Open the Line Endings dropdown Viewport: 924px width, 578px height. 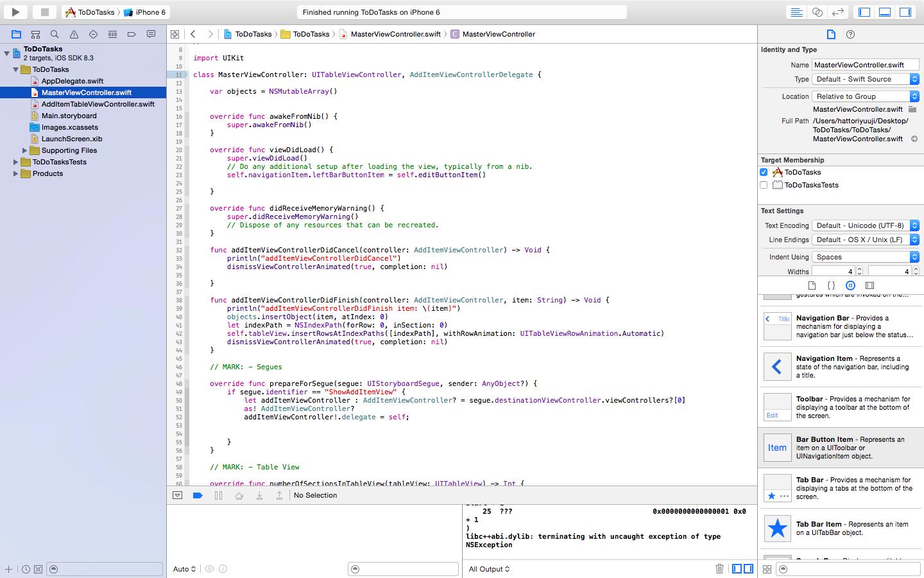[x=866, y=240]
